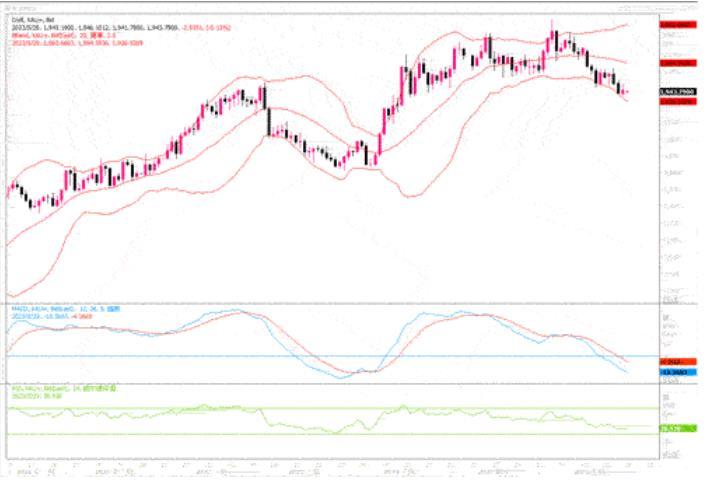Select the top red upper band price tag
This screenshot has height=481, width=707.
point(677,24)
